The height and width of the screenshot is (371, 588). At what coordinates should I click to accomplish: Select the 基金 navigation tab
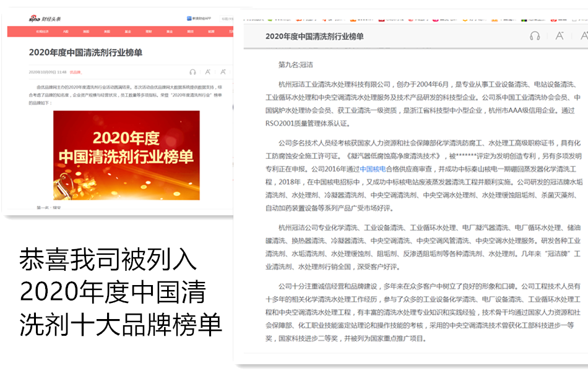tap(128, 31)
